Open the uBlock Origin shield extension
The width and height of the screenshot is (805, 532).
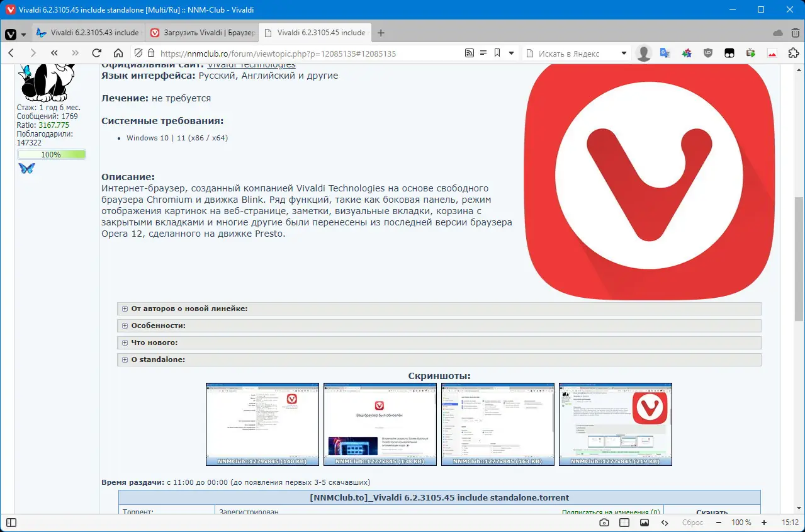(707, 54)
